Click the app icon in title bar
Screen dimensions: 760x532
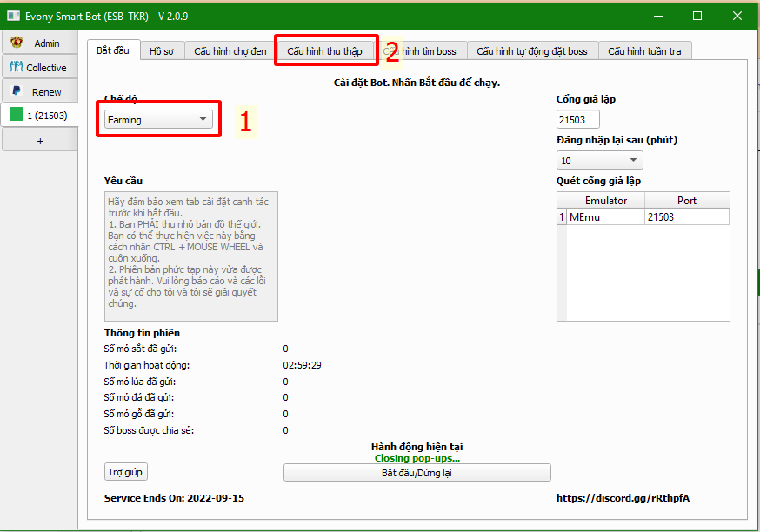tap(13, 16)
